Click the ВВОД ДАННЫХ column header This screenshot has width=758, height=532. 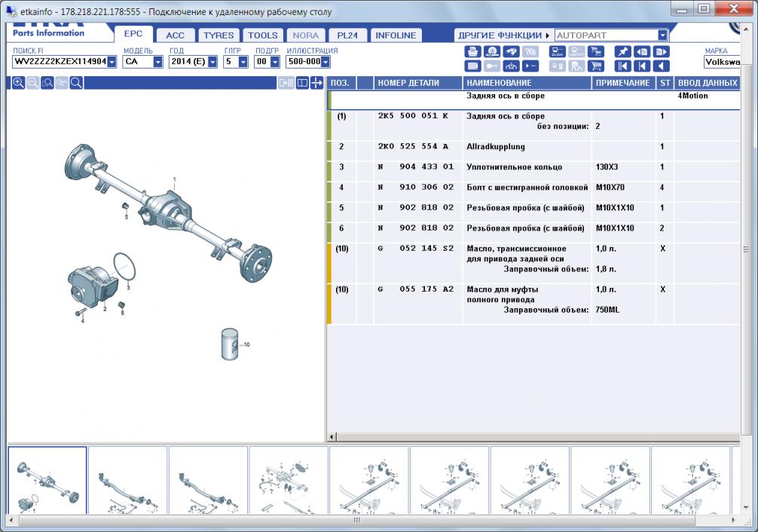coord(708,83)
